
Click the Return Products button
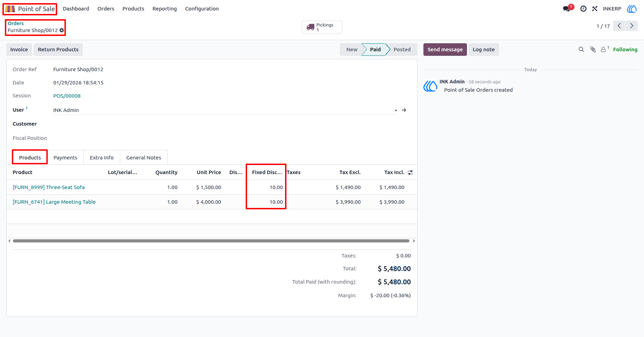(58, 50)
